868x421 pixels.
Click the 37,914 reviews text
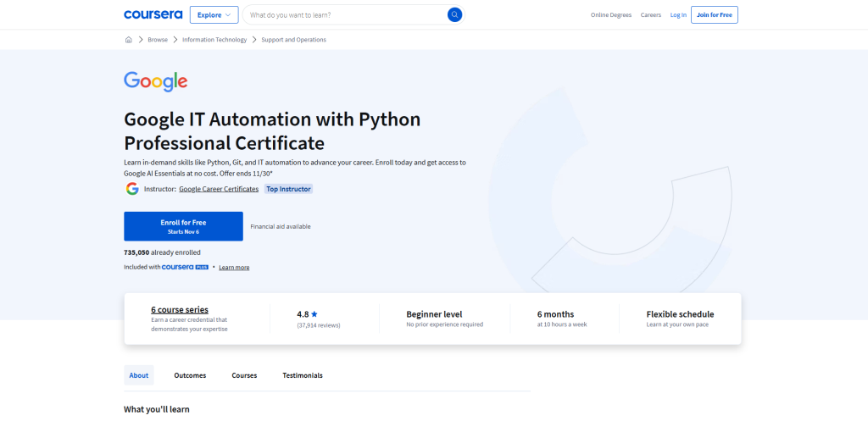click(319, 325)
